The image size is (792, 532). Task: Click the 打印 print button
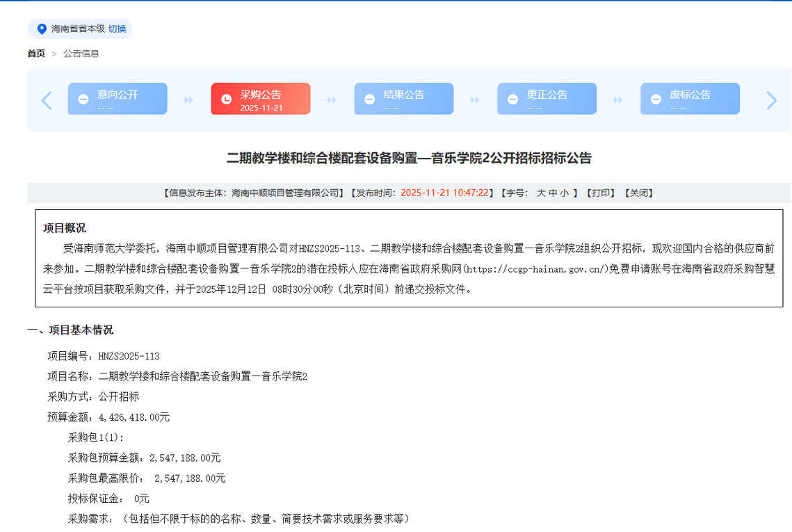coord(600,193)
